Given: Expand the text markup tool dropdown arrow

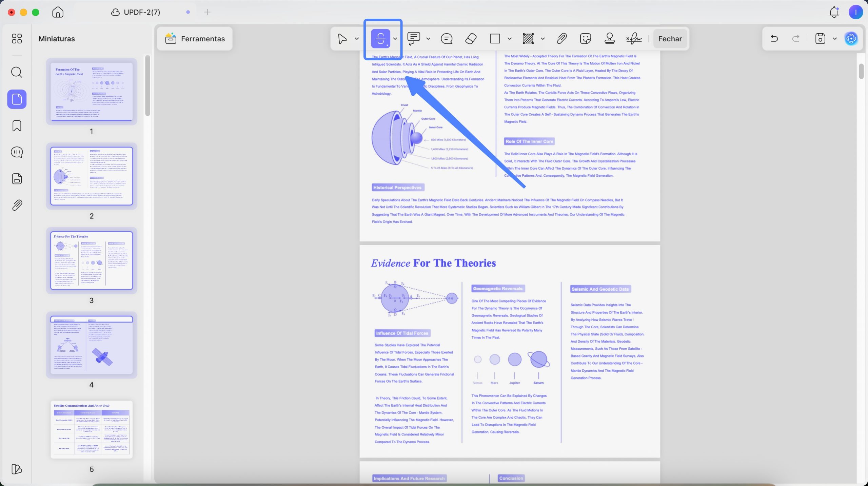Looking at the screenshot, I should tap(395, 39).
